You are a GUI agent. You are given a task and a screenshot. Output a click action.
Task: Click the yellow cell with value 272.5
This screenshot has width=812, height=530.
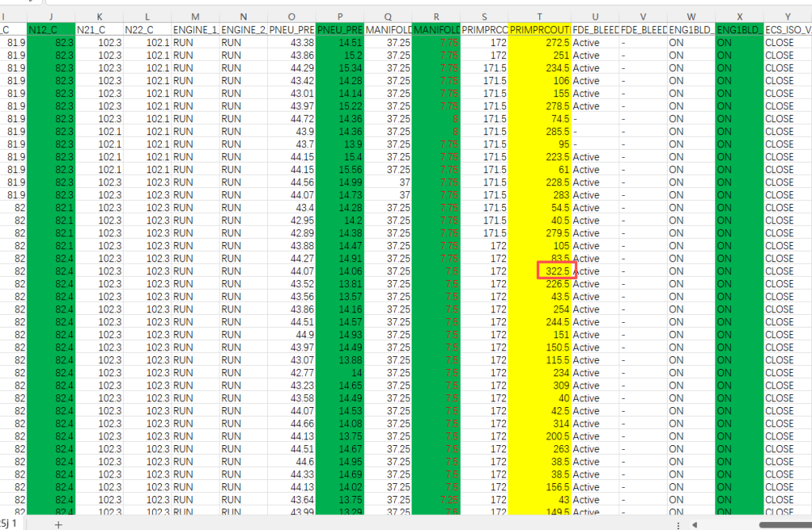[539, 42]
